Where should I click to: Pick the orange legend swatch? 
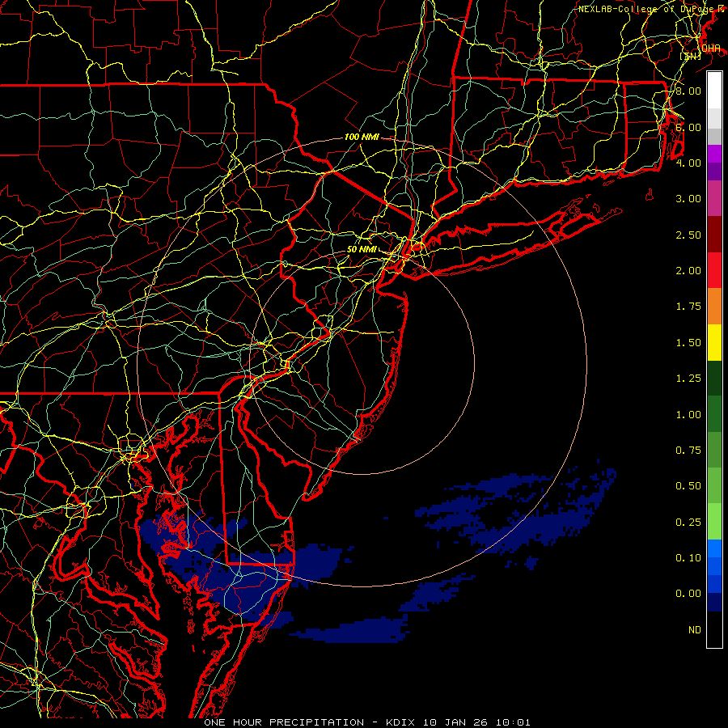pyautogui.click(x=714, y=307)
